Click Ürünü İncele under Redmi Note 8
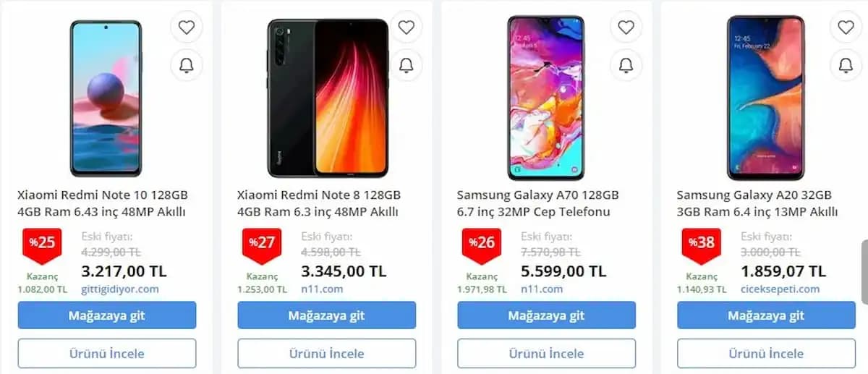Viewport: 868px width, 374px height. [x=327, y=353]
